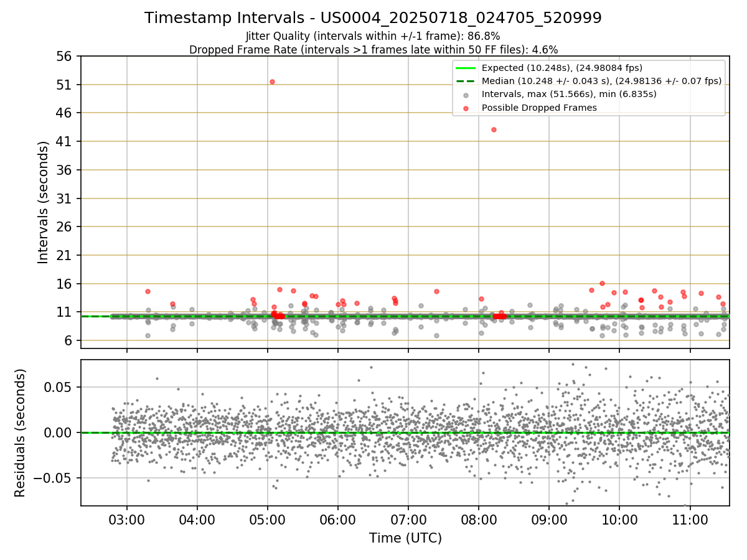Click the 07:00 x-axis tick label

pos(408,520)
